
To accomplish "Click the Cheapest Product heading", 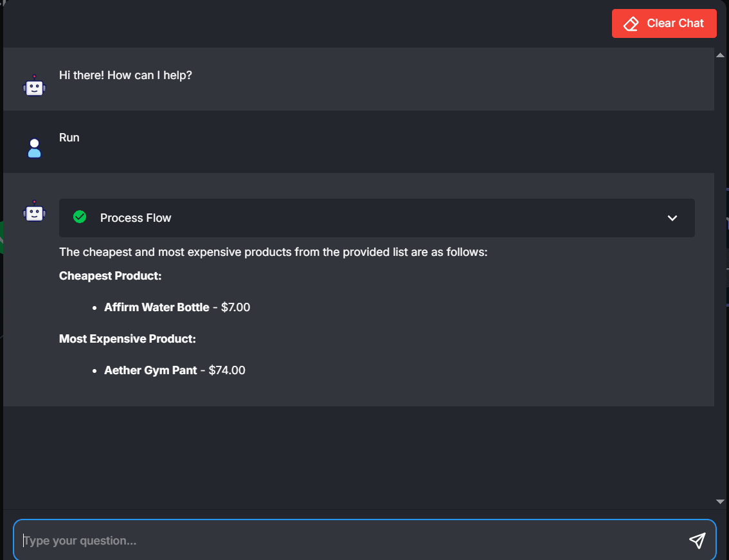I will point(110,276).
